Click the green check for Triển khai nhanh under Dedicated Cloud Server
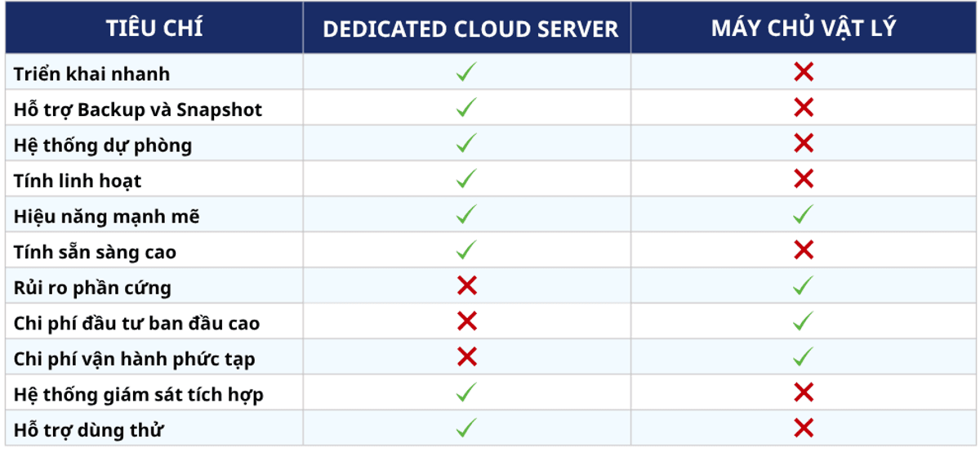 tap(466, 72)
